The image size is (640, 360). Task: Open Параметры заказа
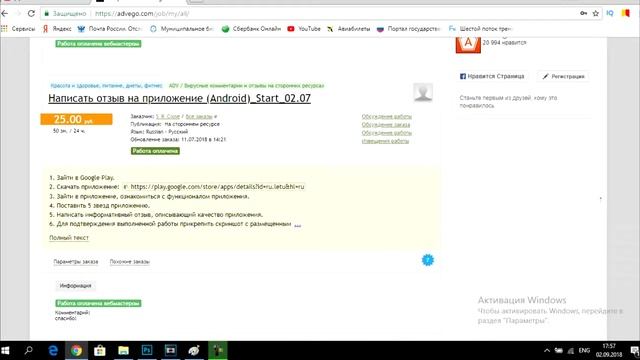coord(76,262)
